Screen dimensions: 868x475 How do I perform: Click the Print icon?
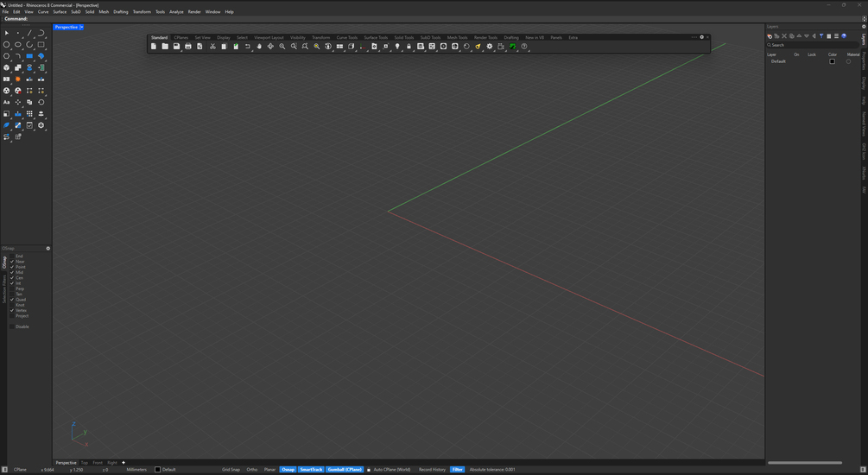[x=188, y=47]
